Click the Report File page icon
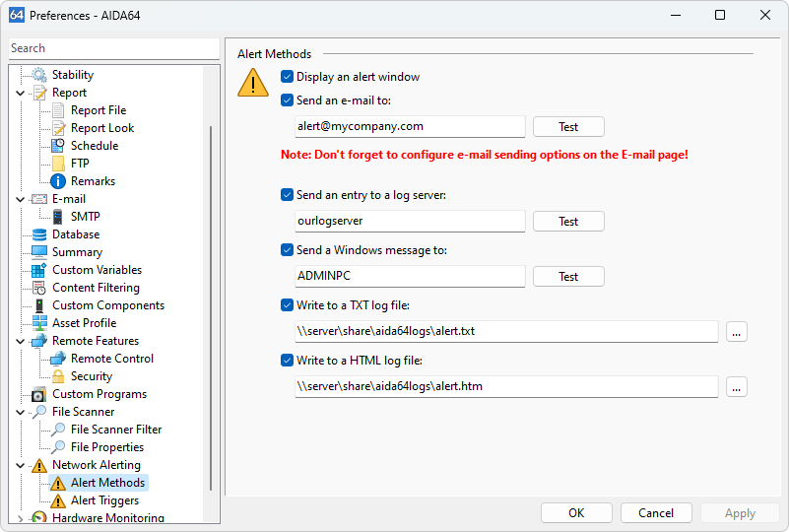Screen dimensions: 789x532 (x=58, y=110)
